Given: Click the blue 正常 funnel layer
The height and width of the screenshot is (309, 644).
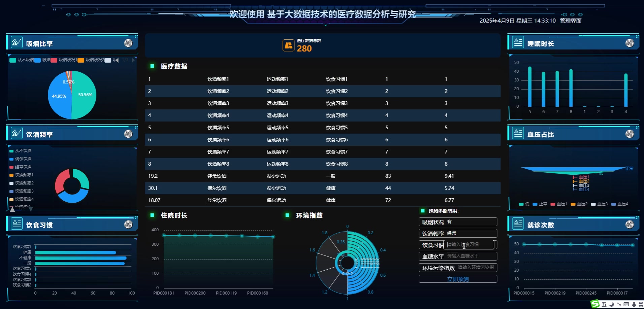Looking at the screenshot, I should pyautogui.click(x=573, y=169).
